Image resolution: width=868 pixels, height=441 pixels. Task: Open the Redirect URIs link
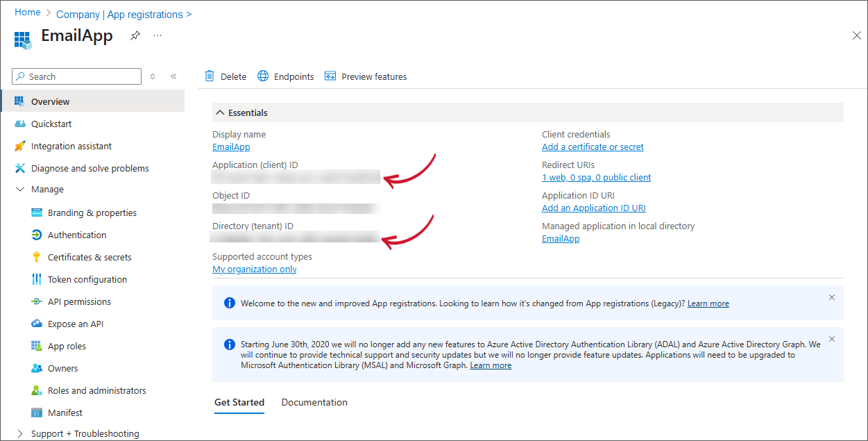pyautogui.click(x=596, y=178)
